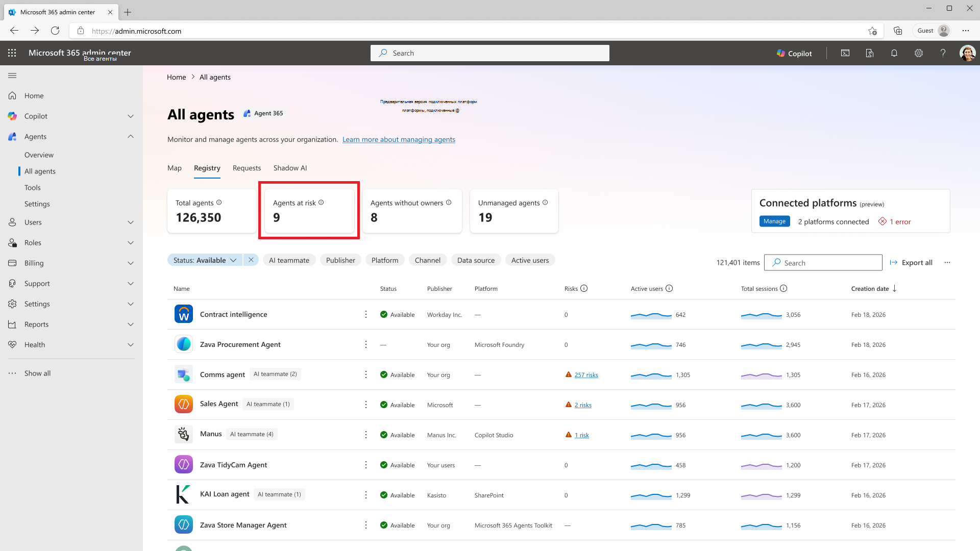The height and width of the screenshot is (551, 980).
Task: Open the account profile picture
Action: [967, 53]
